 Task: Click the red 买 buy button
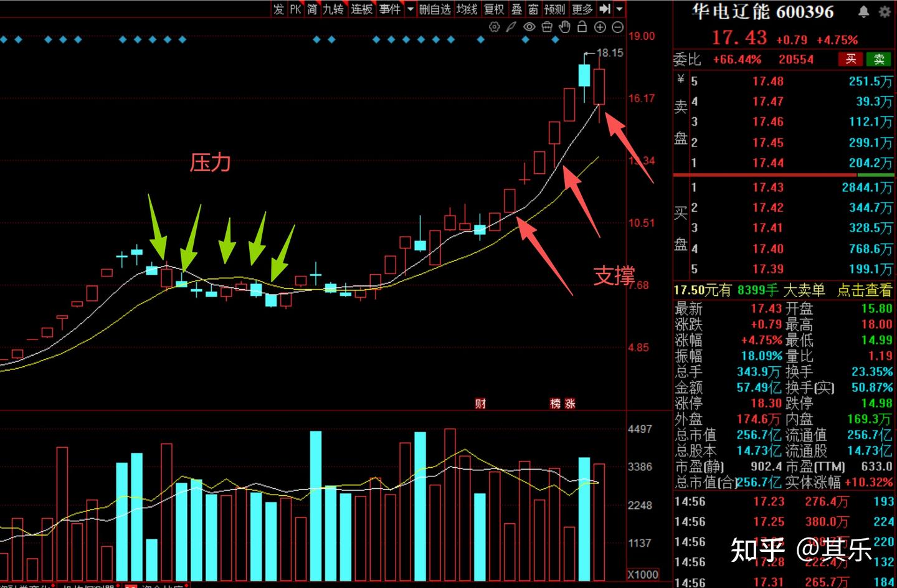851,59
